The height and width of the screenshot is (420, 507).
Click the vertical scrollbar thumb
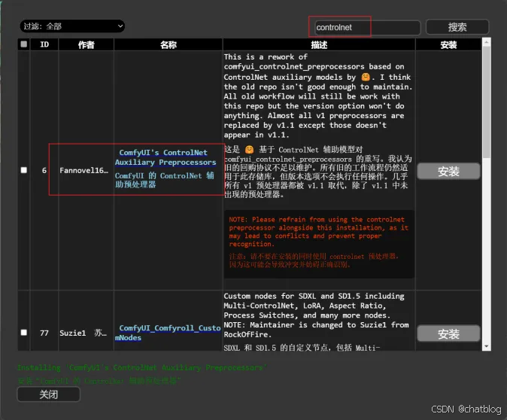point(486,102)
